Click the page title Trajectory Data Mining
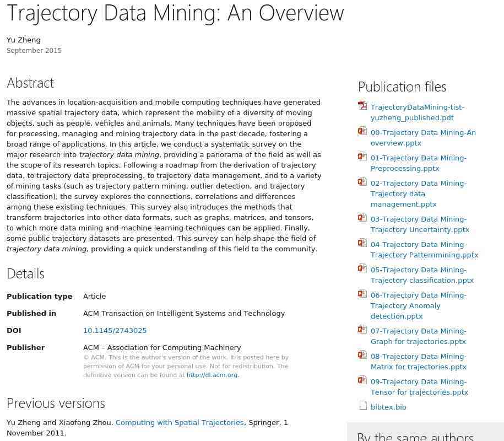The image size is (504, 441). (x=175, y=12)
